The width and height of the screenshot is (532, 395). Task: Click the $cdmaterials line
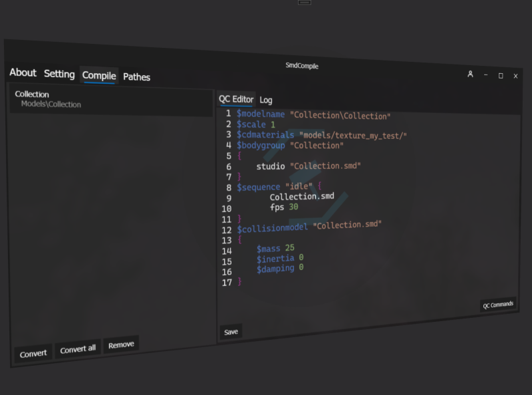(x=322, y=135)
